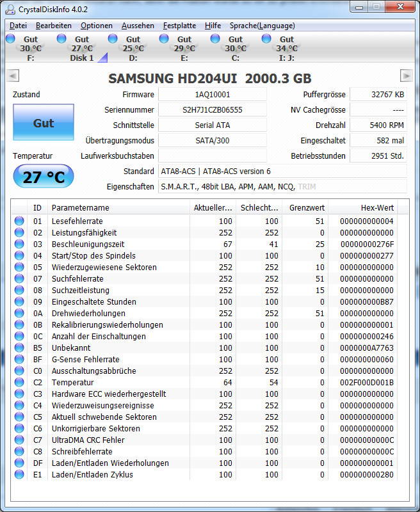Click status orb for Hardware ECC wiederhergestellt
This screenshot has height=512, width=420.
[x=19, y=394]
